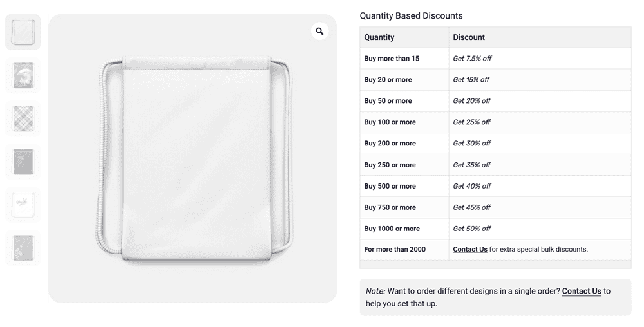Select the fourth bag design thumbnail

coord(23,162)
